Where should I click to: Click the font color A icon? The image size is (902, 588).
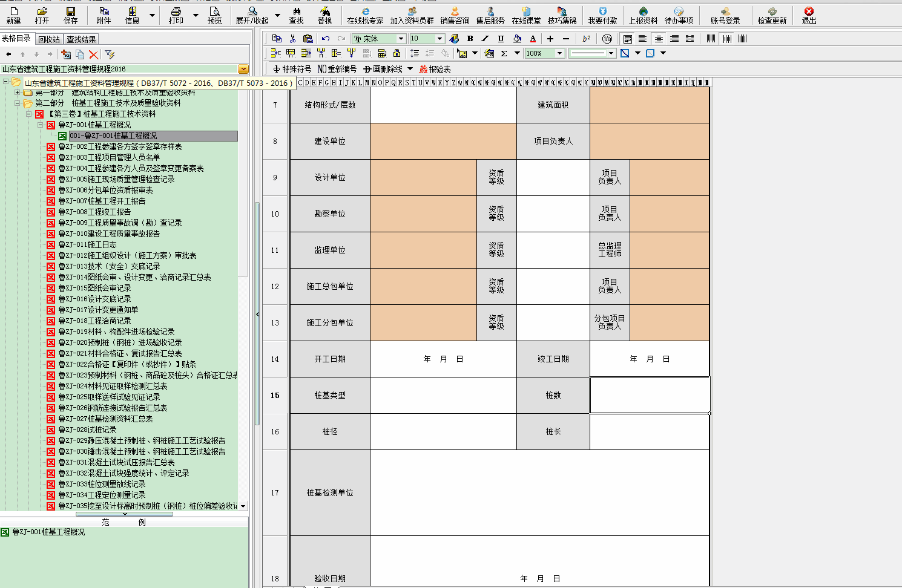tap(533, 39)
